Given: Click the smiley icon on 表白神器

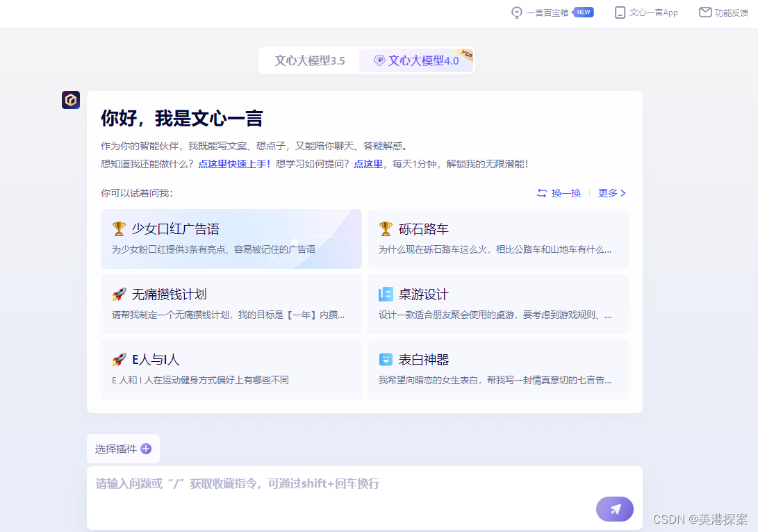Looking at the screenshot, I should (386, 359).
